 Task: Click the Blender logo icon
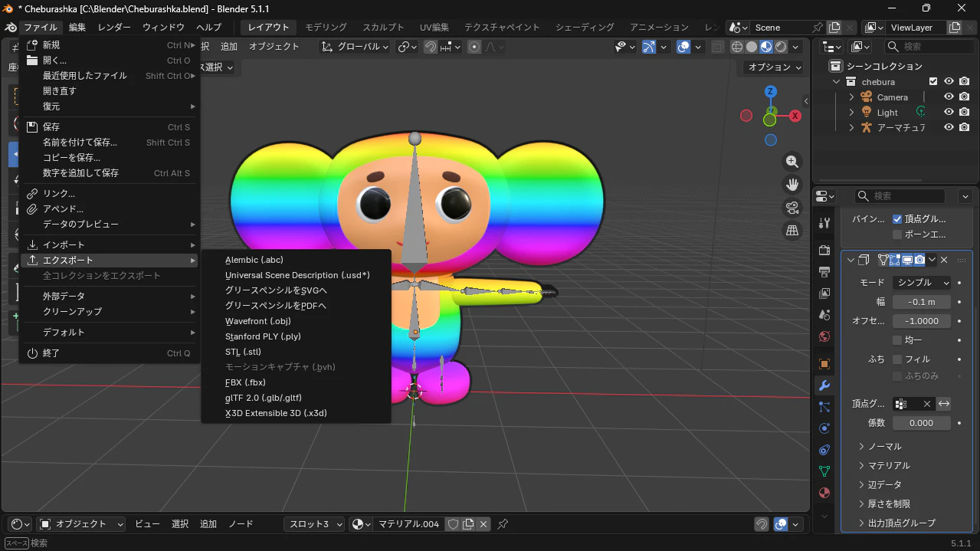(11, 27)
